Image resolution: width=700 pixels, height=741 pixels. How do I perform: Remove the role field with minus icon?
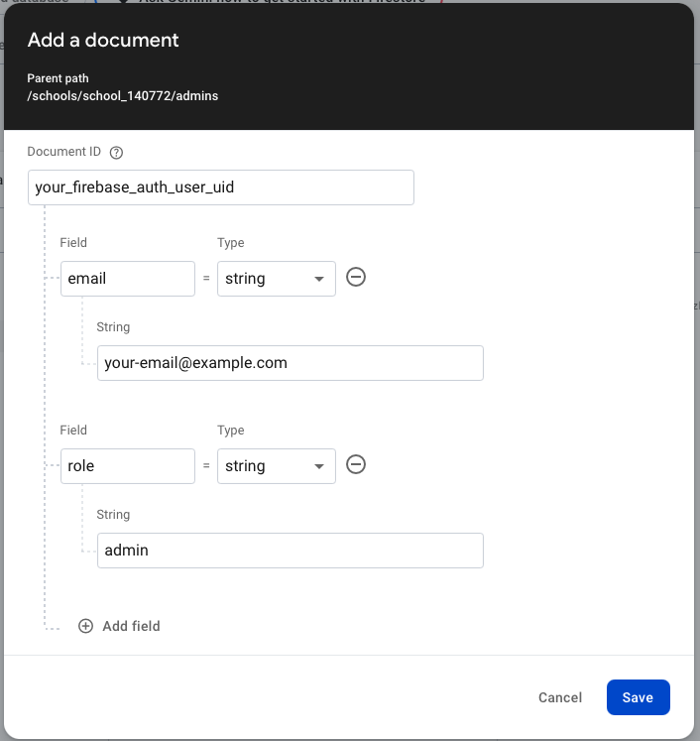tap(356, 464)
